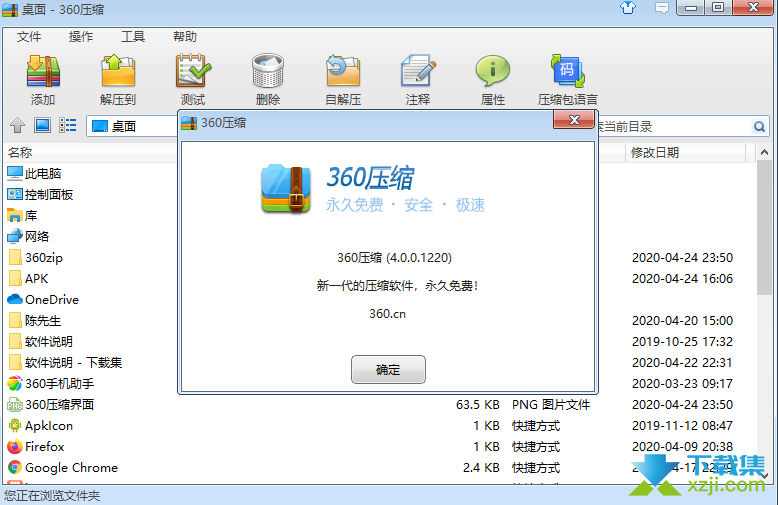
Task: Select the 此电脑 computer icon
Action: pyautogui.click(x=15, y=174)
